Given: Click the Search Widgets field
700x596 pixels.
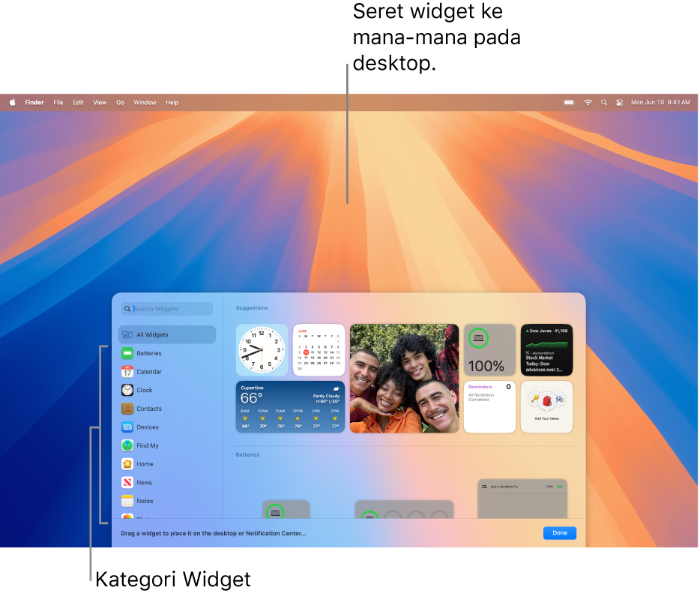Looking at the screenshot, I should tap(167, 309).
